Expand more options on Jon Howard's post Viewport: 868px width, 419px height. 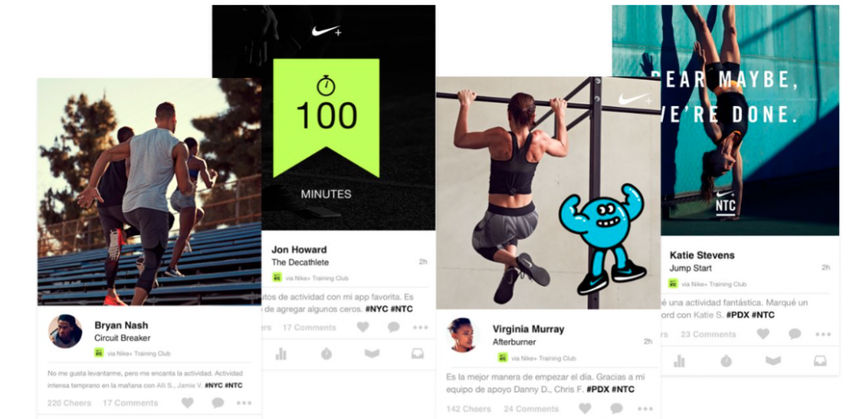coord(420,327)
